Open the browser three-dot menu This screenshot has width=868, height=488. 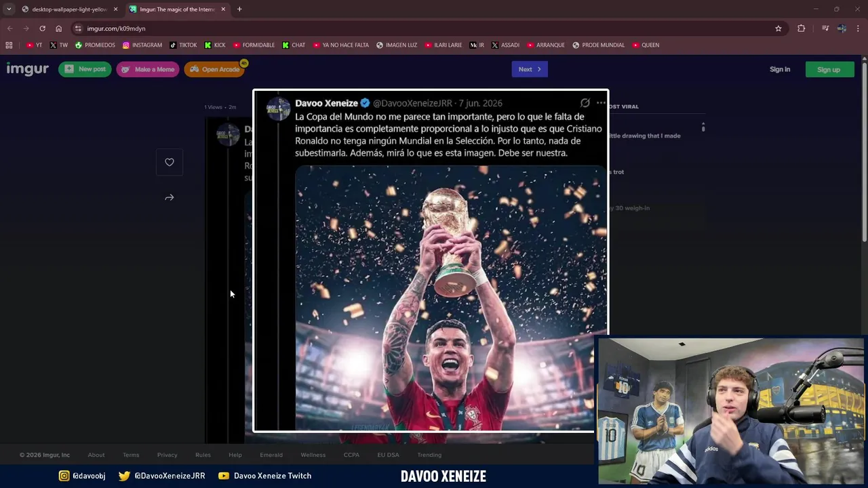pos(859,28)
